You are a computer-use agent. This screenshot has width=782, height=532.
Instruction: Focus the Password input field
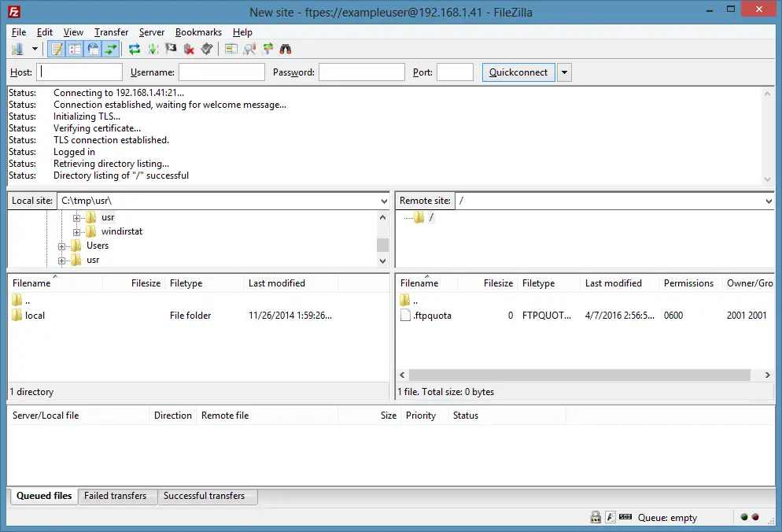[362, 72]
